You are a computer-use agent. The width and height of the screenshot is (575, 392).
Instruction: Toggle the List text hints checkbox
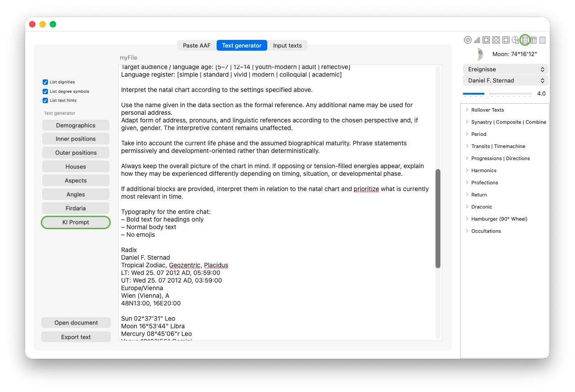45,100
